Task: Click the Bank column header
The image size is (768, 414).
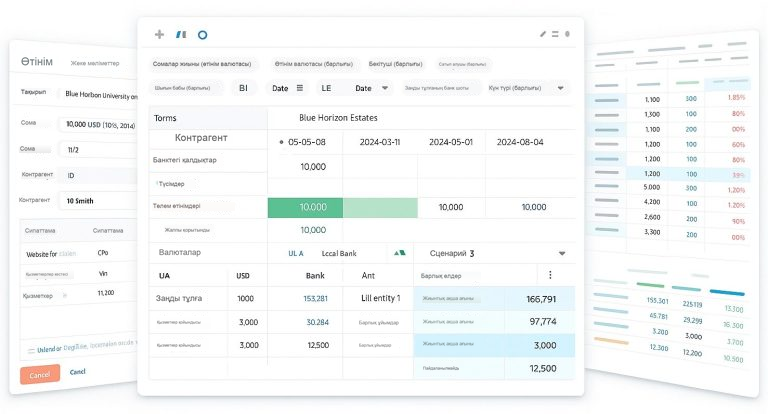Action: tap(315, 276)
